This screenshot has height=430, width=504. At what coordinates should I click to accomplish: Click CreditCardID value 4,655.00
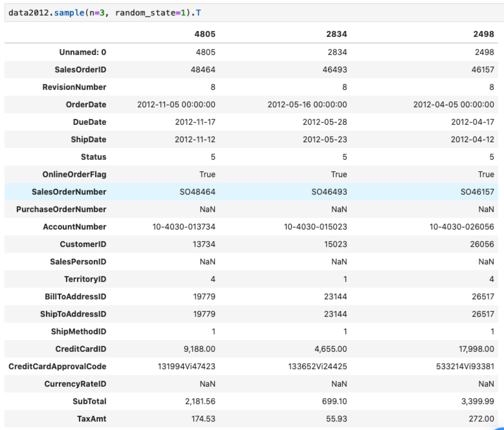point(331,349)
